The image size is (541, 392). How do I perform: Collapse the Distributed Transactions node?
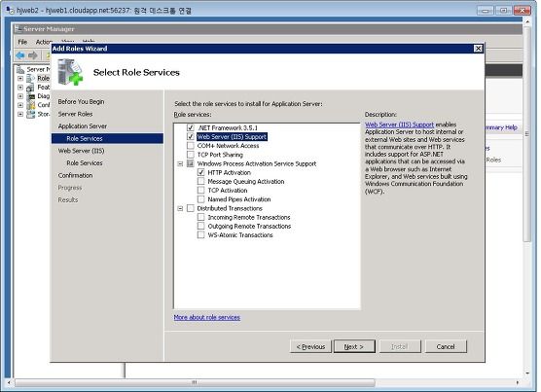point(180,208)
